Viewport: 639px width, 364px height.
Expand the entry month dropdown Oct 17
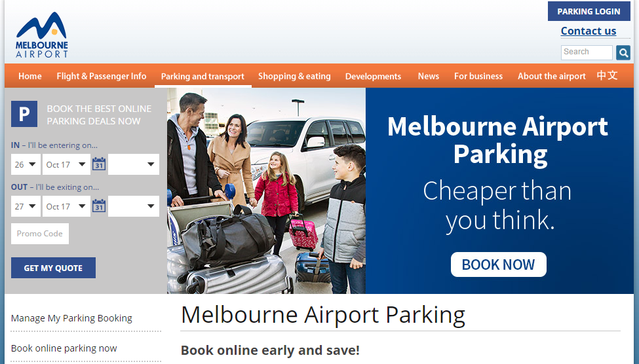66,164
